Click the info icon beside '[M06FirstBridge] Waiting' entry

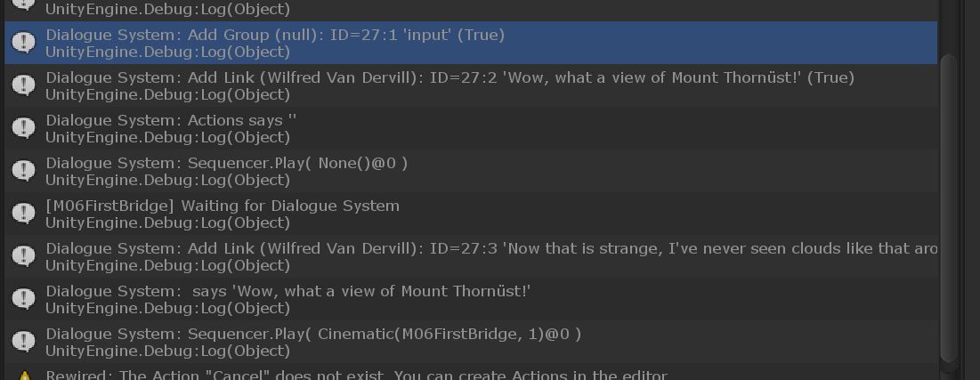(x=24, y=214)
